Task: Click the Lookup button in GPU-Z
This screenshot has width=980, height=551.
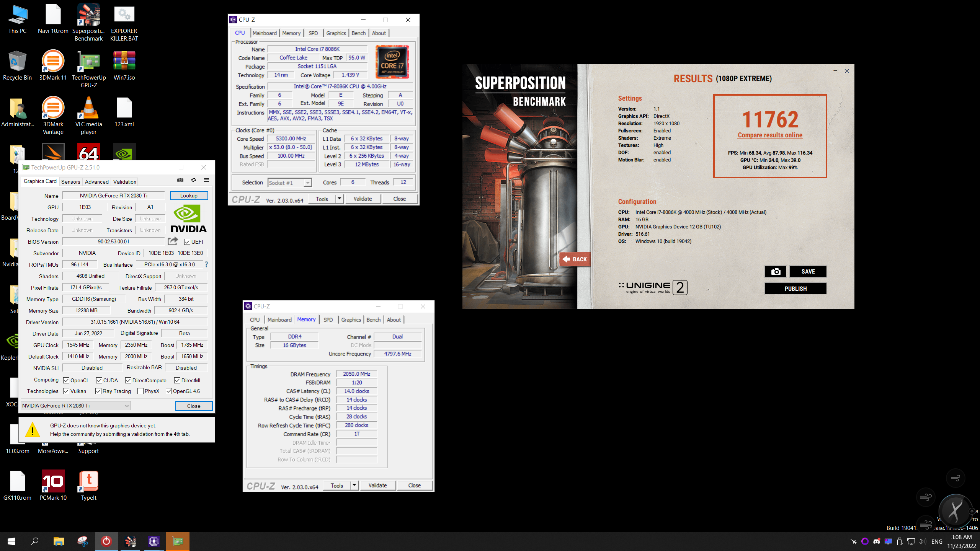Action: [x=189, y=196]
